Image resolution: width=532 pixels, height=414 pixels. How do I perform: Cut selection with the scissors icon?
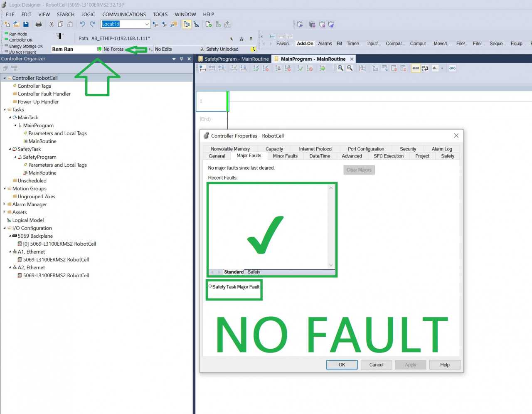point(52,25)
